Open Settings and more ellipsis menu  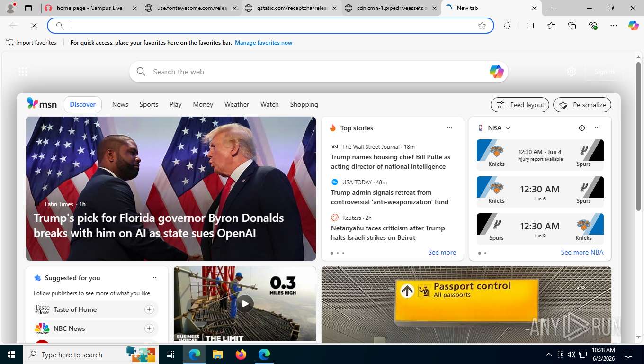614,26
